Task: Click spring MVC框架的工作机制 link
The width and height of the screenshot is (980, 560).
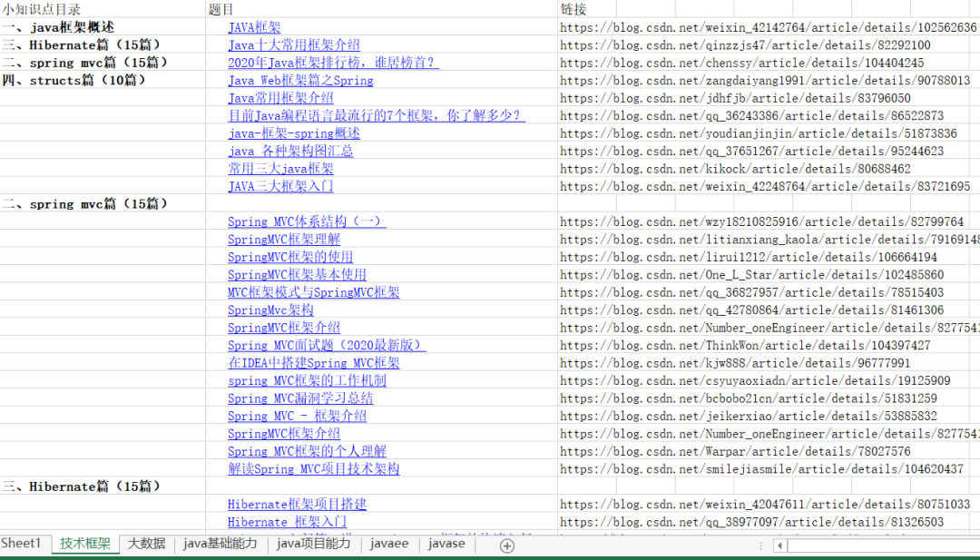Action: click(307, 380)
